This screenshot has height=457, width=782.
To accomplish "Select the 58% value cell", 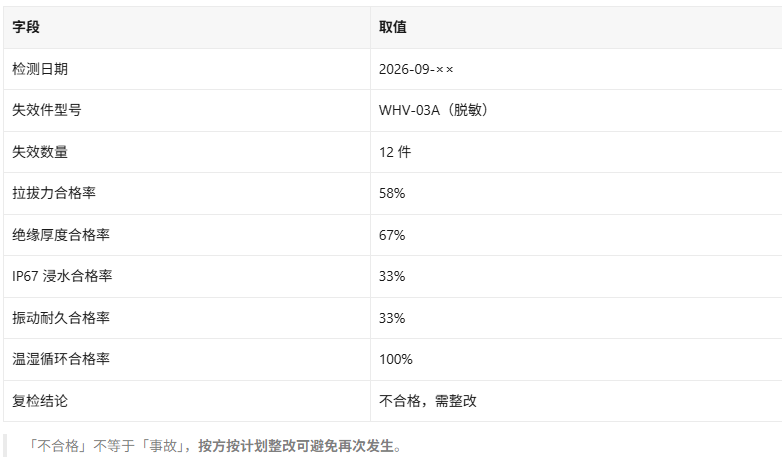I will pyautogui.click(x=576, y=194).
